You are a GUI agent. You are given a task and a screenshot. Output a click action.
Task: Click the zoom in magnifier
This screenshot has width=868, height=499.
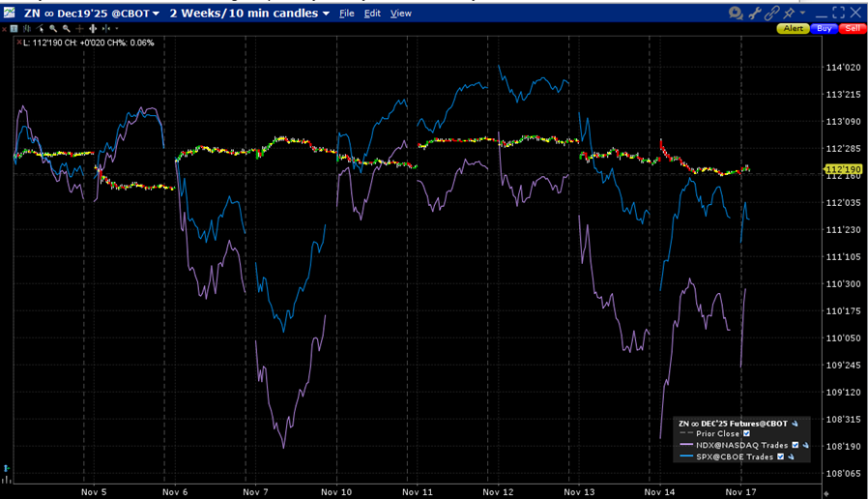click(53, 29)
